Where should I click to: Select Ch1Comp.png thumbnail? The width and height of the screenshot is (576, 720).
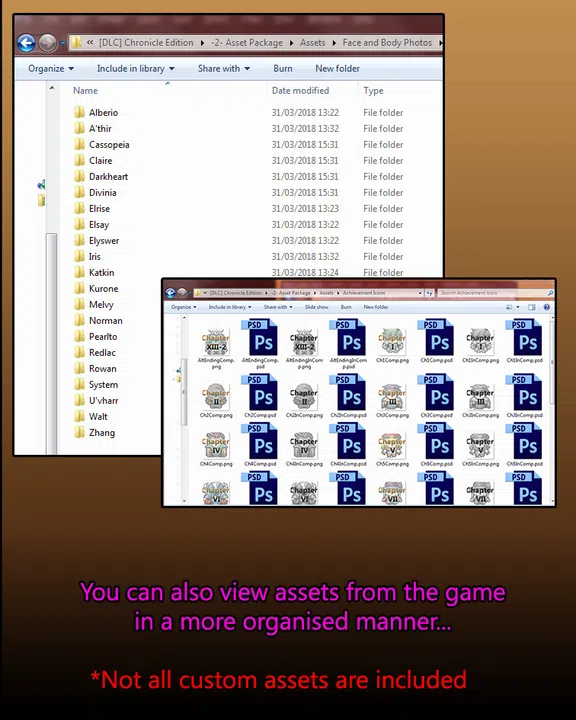392,342
